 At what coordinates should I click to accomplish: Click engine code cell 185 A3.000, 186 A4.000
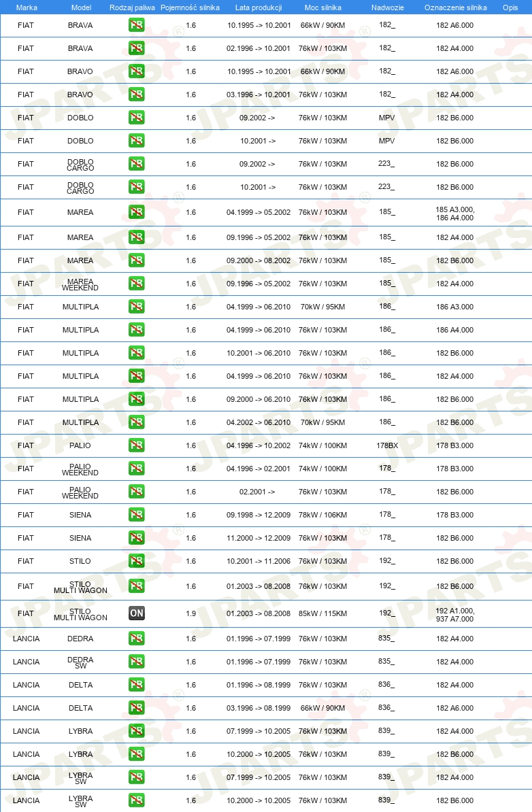pyautogui.click(x=455, y=214)
